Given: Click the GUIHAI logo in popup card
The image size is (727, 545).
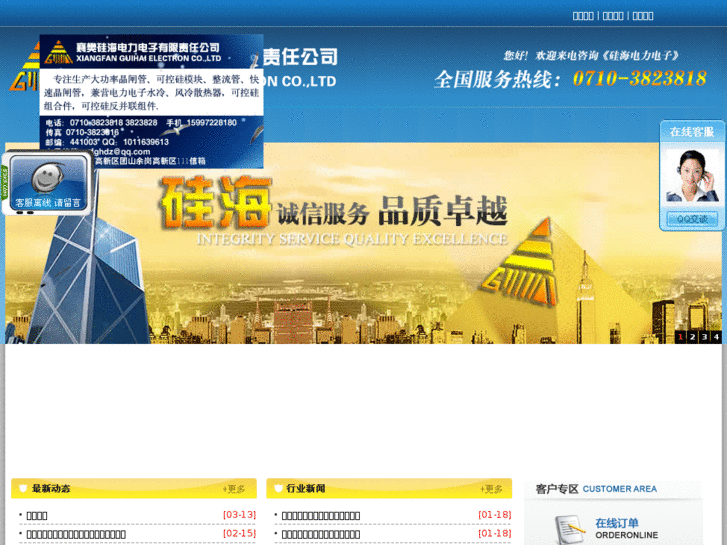Looking at the screenshot, I should click(x=58, y=52).
